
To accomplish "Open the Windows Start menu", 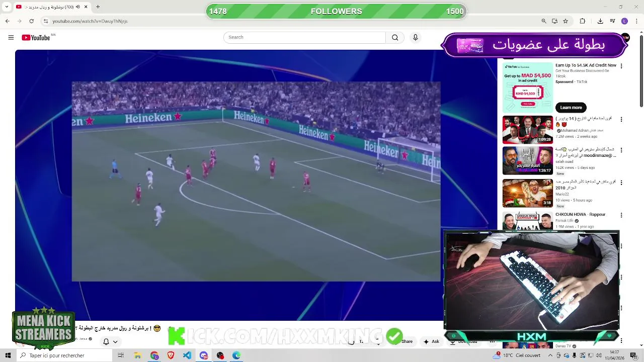I will [8, 355].
